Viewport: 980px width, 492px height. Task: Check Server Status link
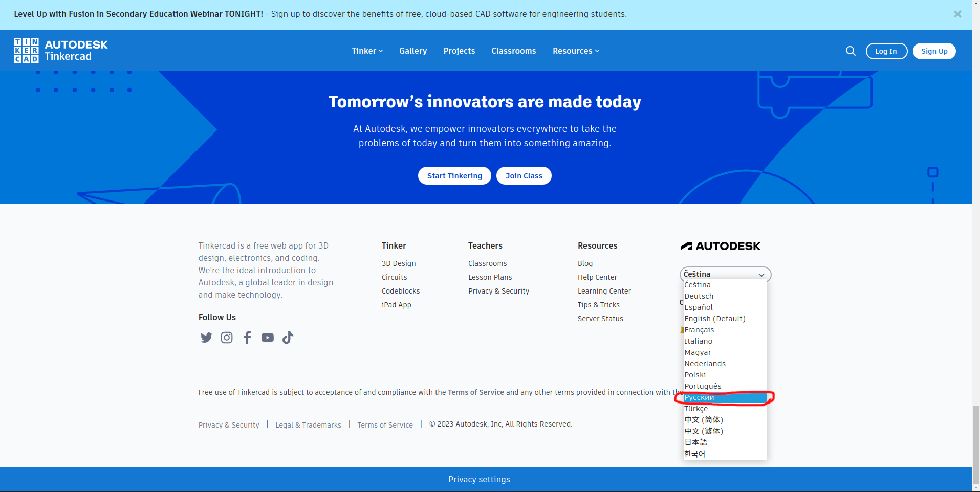coord(600,319)
